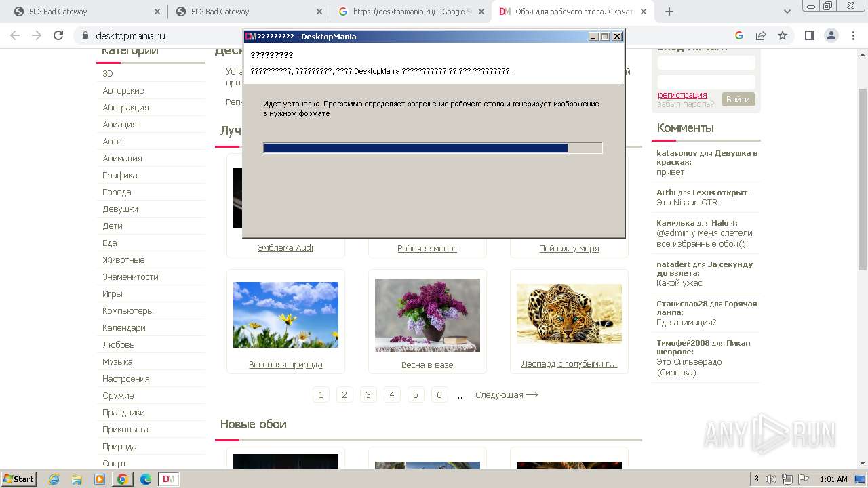
Task: Open File Explorer from taskbar
Action: tap(77, 479)
